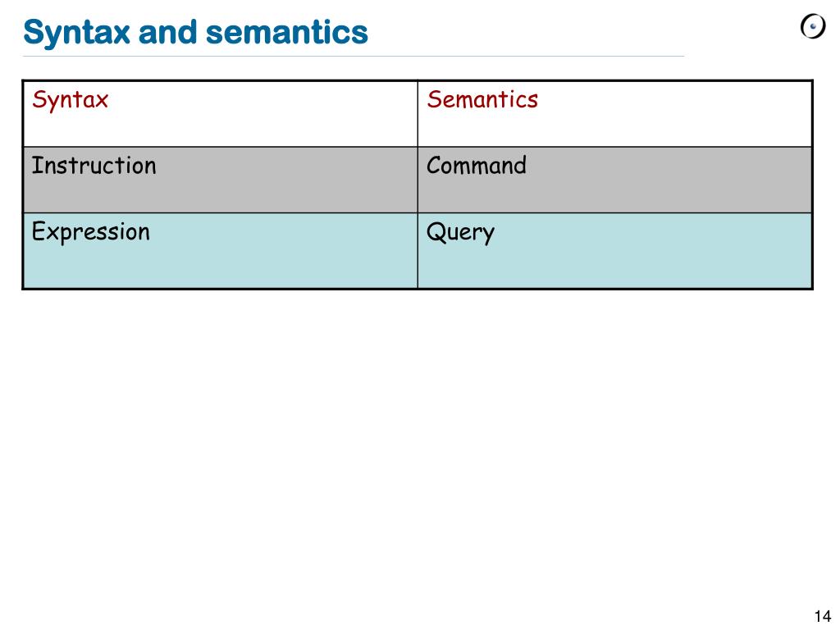Image resolution: width=840 pixels, height=630 pixels.
Task: Click the word 'Instruction' in the gray row
Action: point(94,166)
